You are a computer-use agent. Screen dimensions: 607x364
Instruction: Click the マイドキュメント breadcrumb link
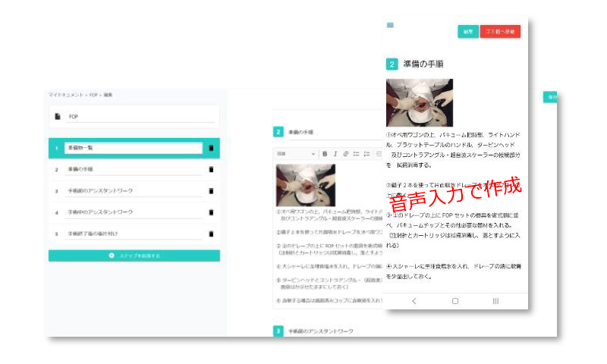pyautogui.click(x=66, y=95)
